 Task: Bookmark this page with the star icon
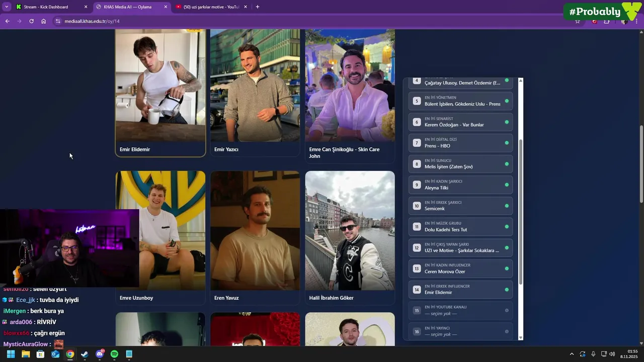point(578,21)
